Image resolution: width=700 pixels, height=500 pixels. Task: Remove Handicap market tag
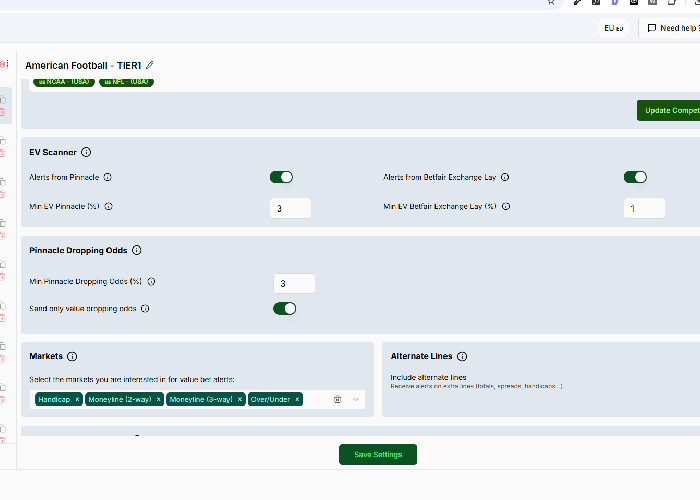point(77,399)
